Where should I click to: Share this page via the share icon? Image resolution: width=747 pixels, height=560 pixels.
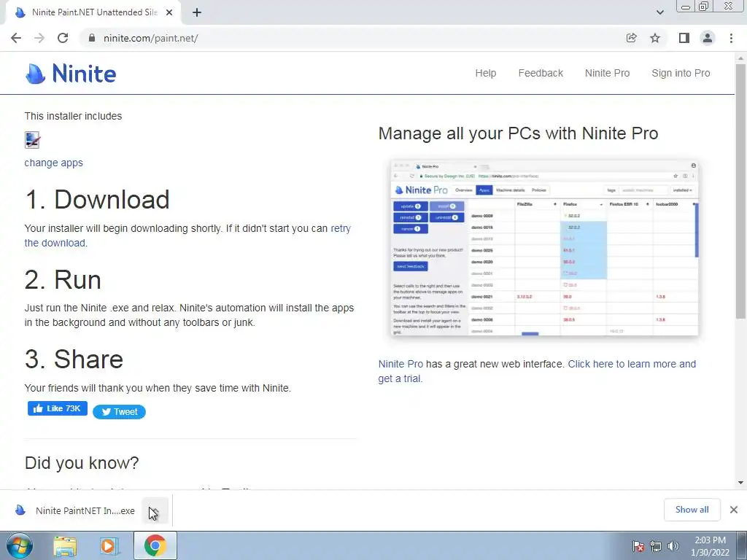pos(632,38)
